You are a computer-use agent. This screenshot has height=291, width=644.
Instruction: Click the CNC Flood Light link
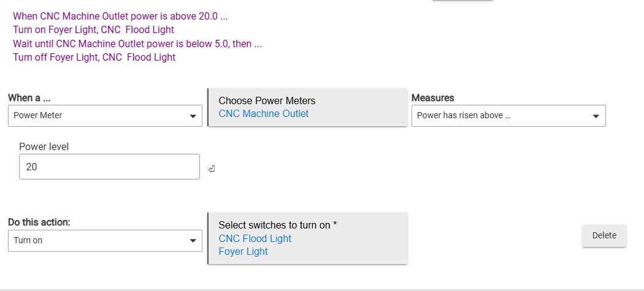(x=255, y=238)
